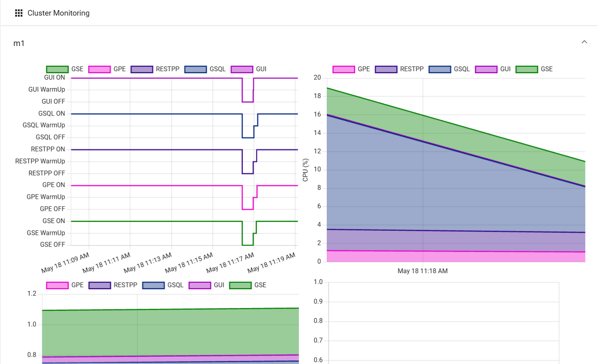The width and height of the screenshot is (598, 364).
Task: Click the GSQL OFF axis label
Action: [x=50, y=137]
